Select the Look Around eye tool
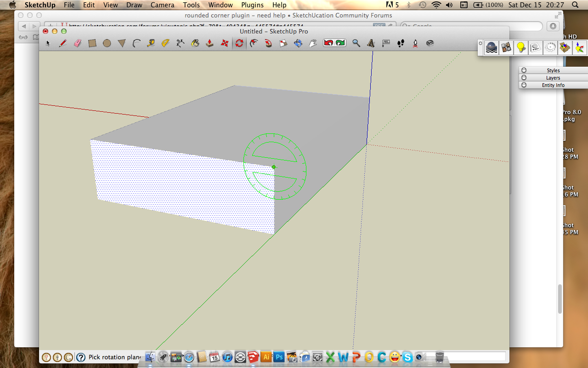The height and width of the screenshot is (368, 588). (430, 43)
